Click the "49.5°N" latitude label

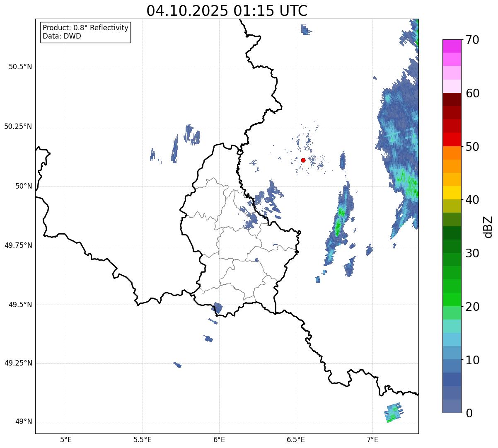20,305
